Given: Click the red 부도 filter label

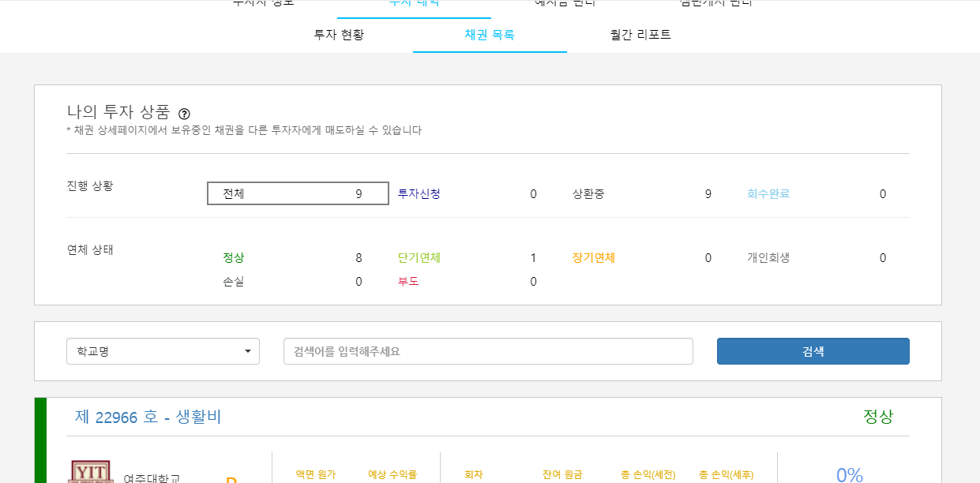Looking at the screenshot, I should tap(407, 282).
